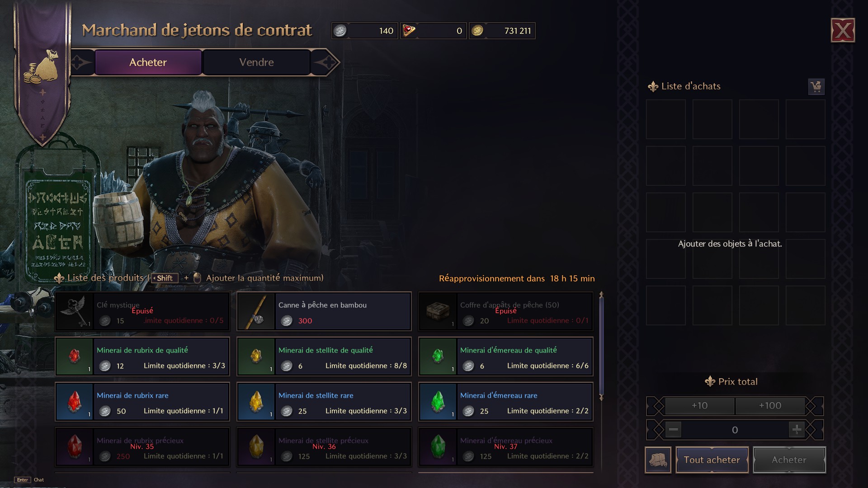Click the quality emerald ore green gem icon
This screenshot has height=488, width=868.
click(x=438, y=357)
